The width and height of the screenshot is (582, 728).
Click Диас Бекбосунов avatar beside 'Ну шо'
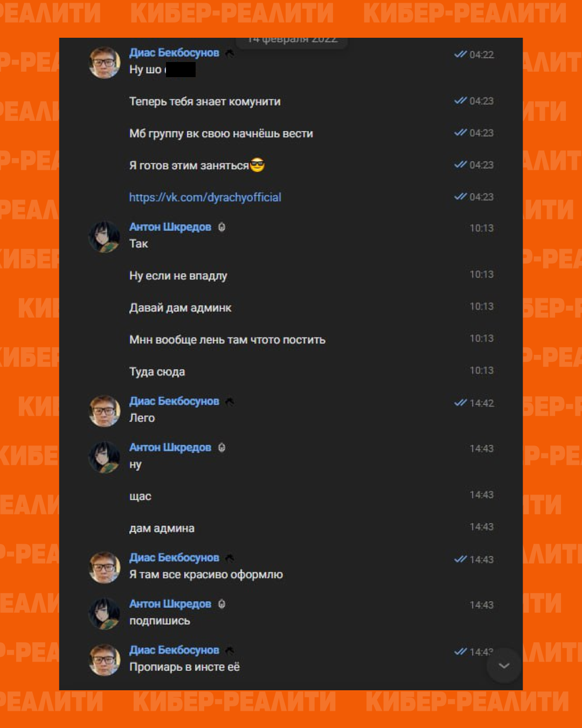105,63
